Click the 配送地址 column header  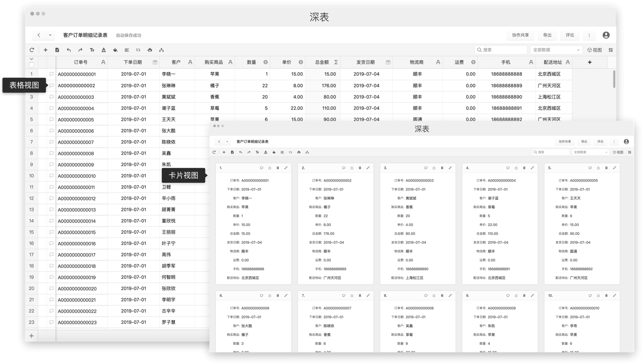(554, 62)
